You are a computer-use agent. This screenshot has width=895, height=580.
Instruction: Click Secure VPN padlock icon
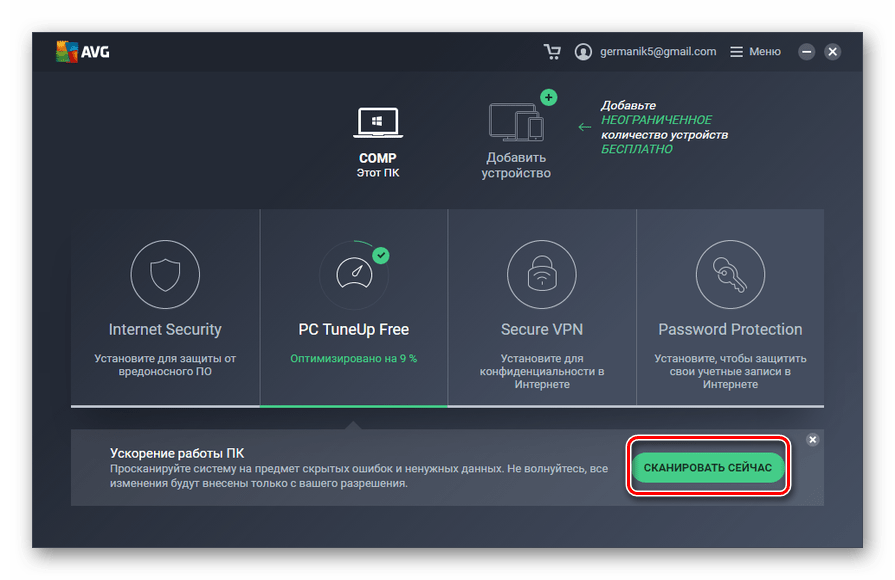pyautogui.click(x=542, y=274)
